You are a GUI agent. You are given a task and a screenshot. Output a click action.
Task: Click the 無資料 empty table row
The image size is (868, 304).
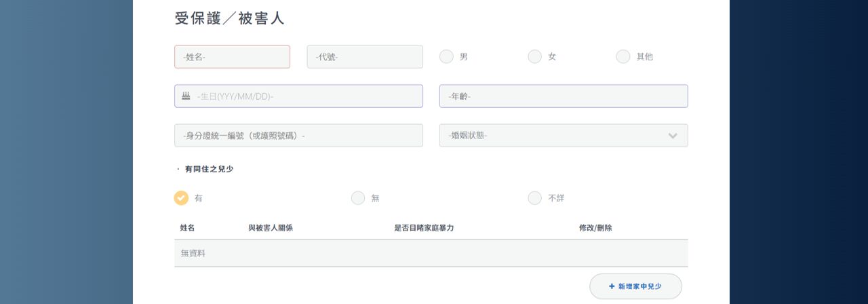click(431, 253)
